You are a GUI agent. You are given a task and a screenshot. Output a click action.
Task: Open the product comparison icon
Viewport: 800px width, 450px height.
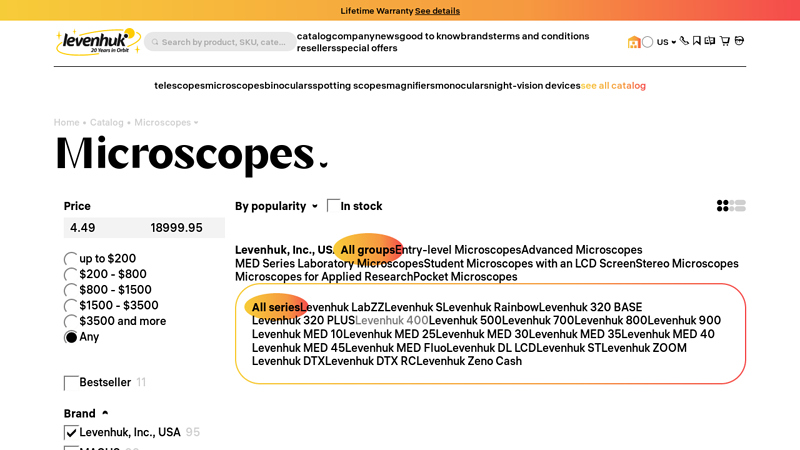tap(710, 41)
